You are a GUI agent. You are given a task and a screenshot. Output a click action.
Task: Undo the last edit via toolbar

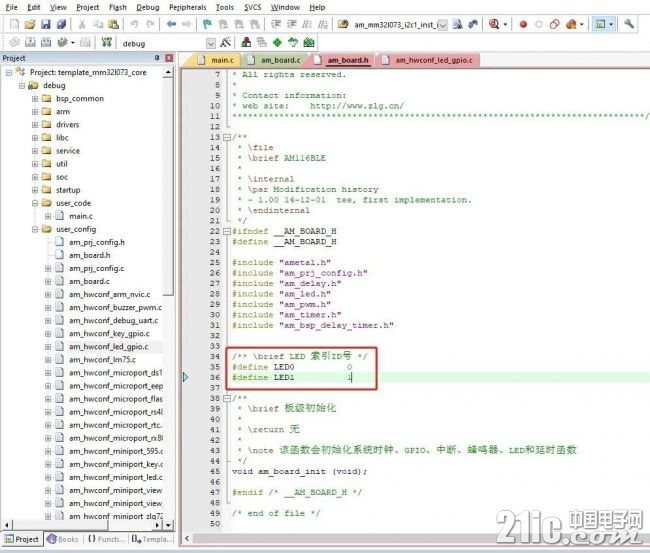(x=134, y=24)
